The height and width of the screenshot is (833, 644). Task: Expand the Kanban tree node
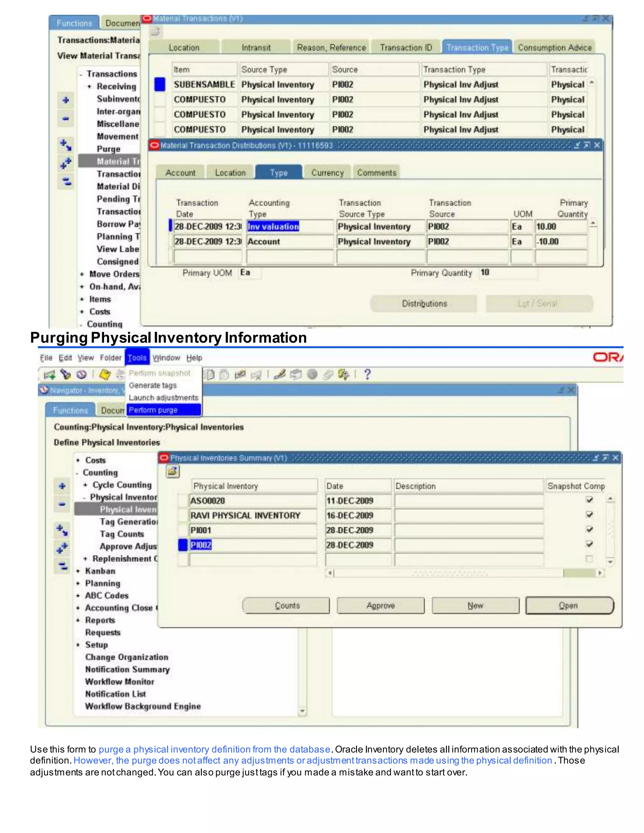point(78,571)
